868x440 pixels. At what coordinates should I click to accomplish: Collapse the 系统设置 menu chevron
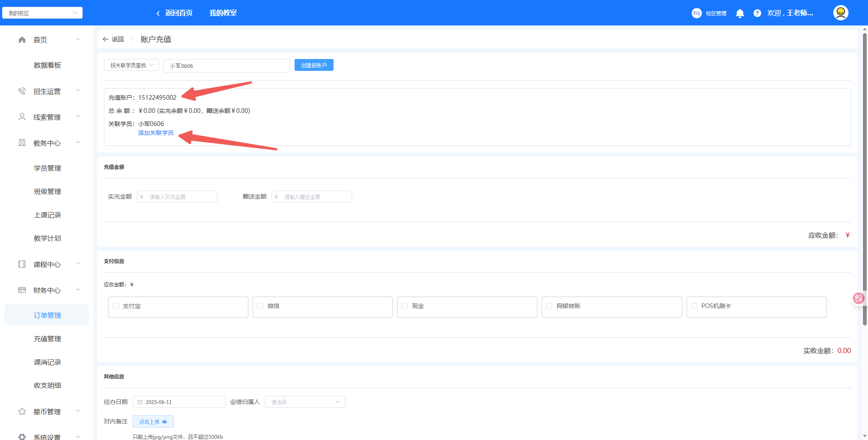point(78,436)
